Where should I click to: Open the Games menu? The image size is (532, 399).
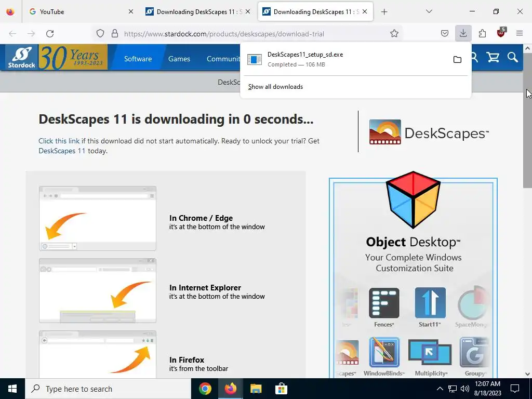point(179,59)
